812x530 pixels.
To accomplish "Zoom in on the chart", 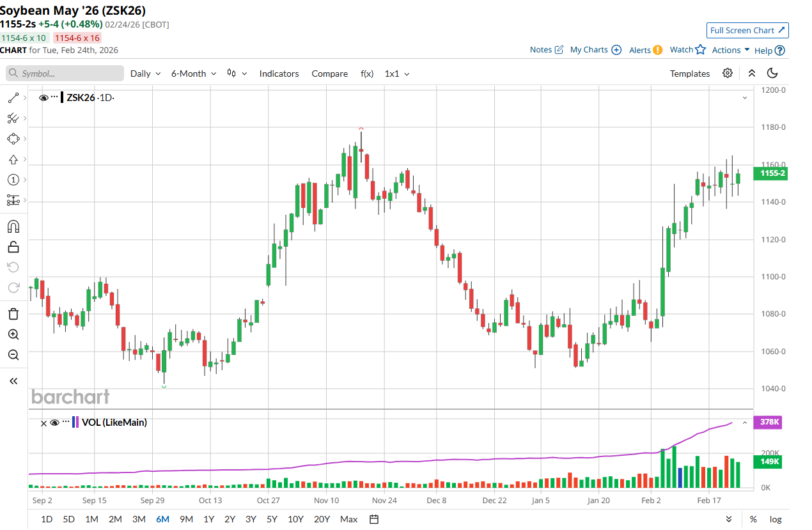I will tap(13, 334).
